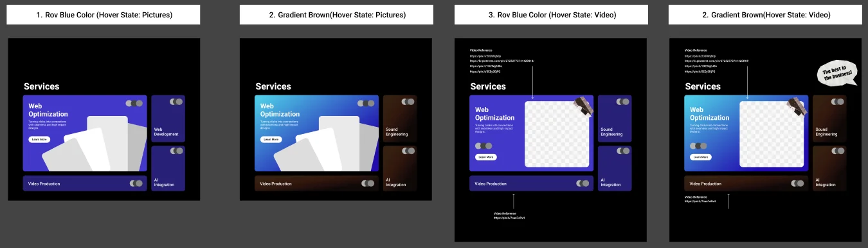
Task: Toggle Video Production switch in Rov Blue Pictures frame
Action: 136,184
